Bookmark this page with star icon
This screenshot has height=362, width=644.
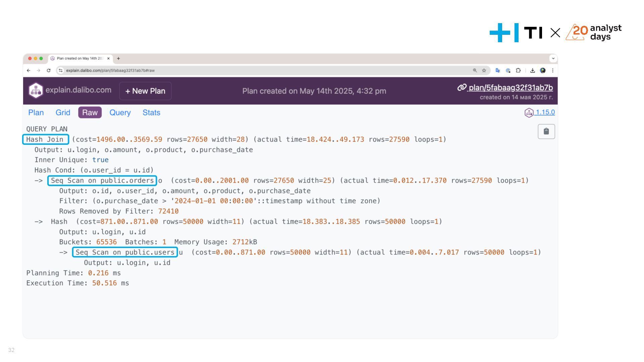click(x=484, y=70)
